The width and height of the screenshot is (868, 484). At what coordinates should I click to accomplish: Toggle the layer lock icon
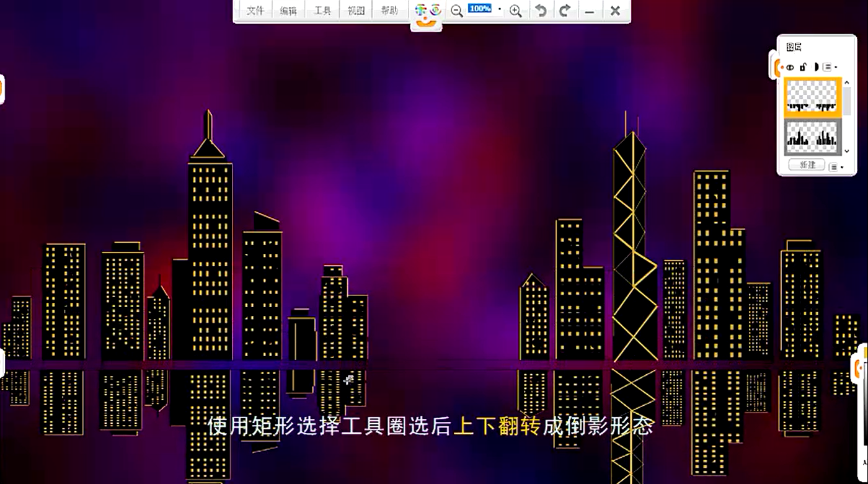[803, 67]
